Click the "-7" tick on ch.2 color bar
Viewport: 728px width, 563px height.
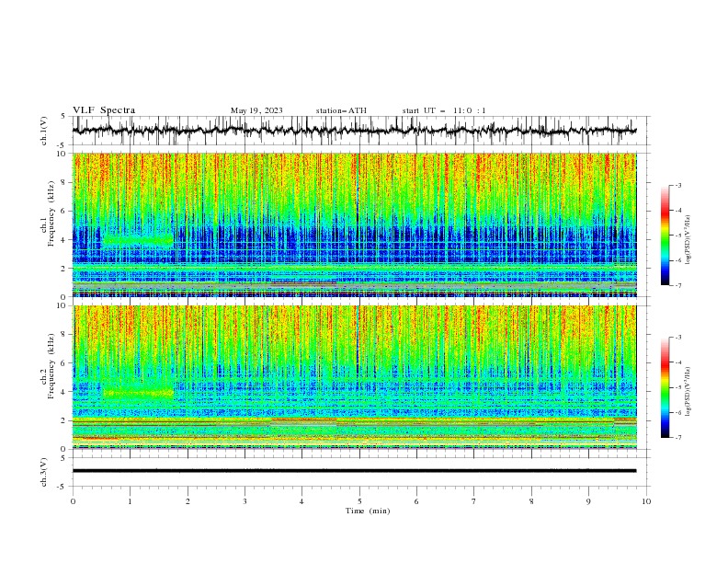678,438
